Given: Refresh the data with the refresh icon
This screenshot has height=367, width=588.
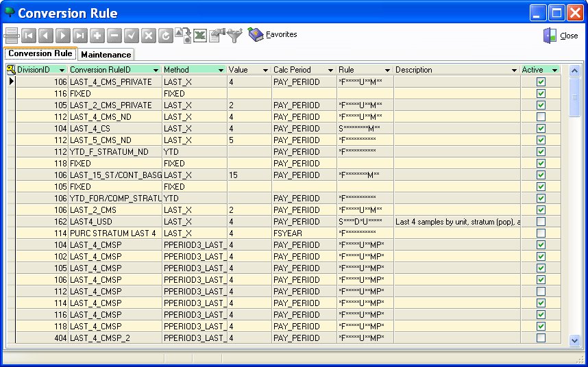Looking at the screenshot, I should tap(165, 36).
